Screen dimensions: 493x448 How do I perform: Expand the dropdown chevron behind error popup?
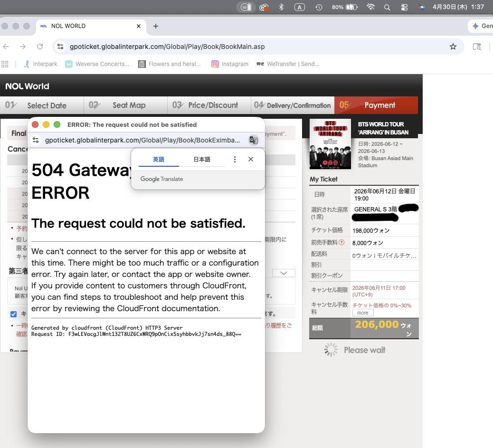(284, 273)
